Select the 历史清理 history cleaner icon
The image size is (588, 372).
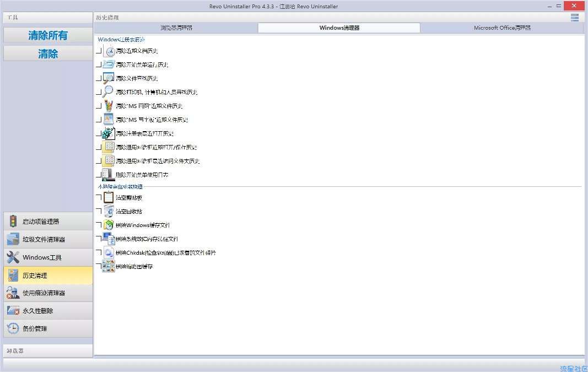click(13, 275)
